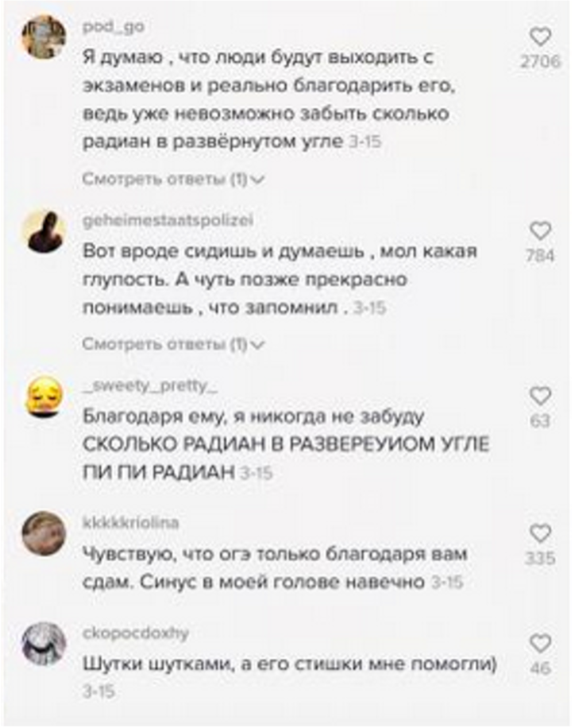The image size is (575, 728).
Task: Click chevron next to first Смотреть ответы (1)
Action: coord(257,179)
